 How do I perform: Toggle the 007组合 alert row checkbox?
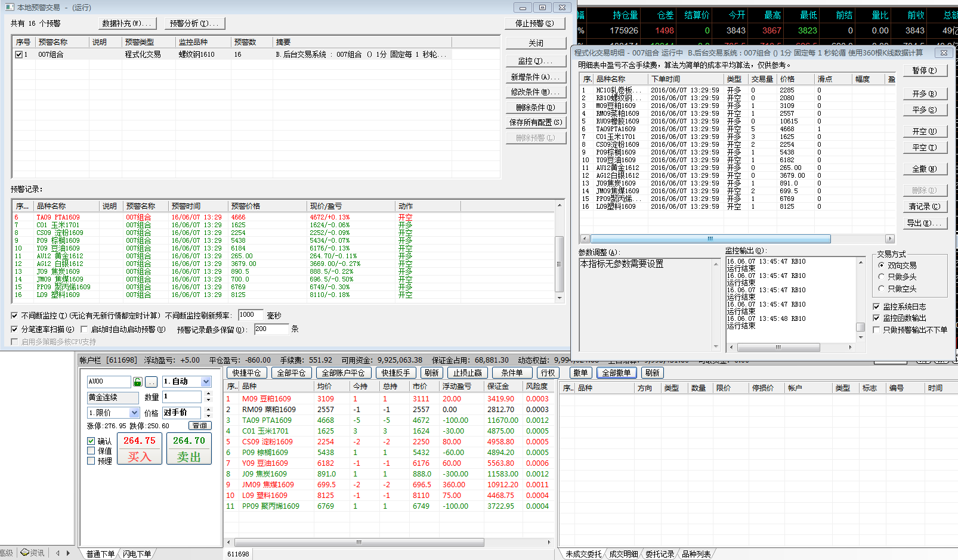(x=18, y=54)
